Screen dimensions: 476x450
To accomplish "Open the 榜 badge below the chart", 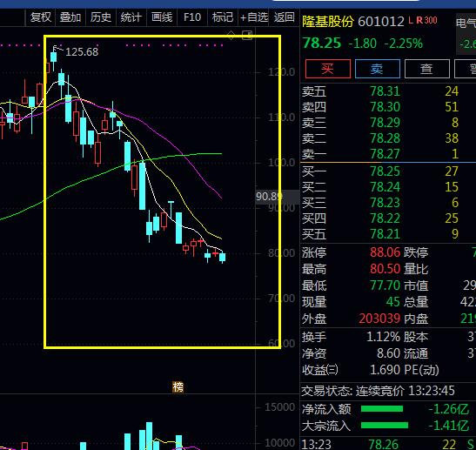I will 178,387.
